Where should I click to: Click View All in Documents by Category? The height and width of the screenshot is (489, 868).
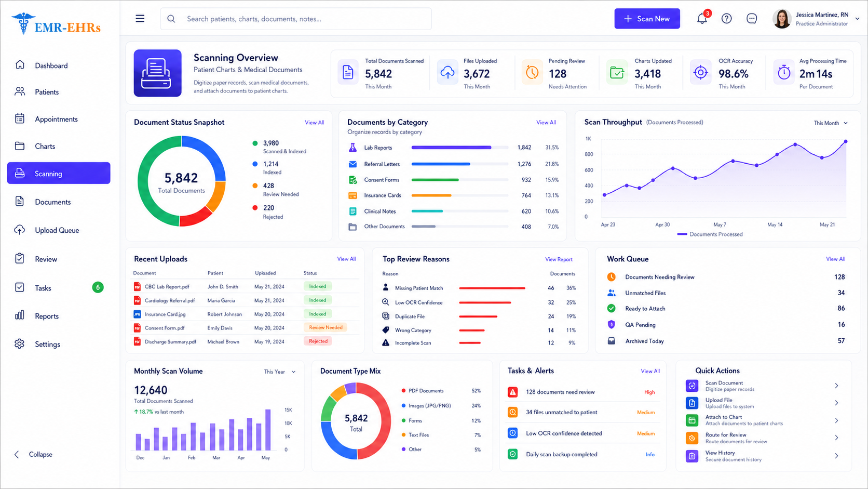pyautogui.click(x=546, y=123)
